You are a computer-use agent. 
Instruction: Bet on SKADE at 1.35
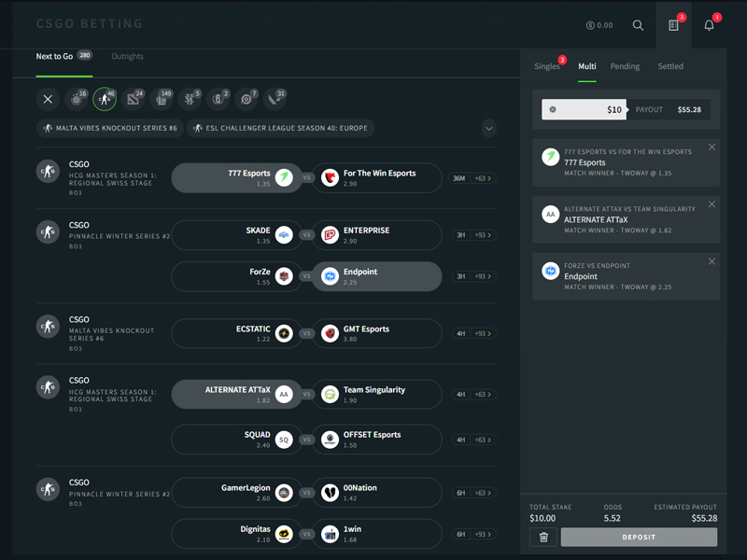tap(237, 235)
